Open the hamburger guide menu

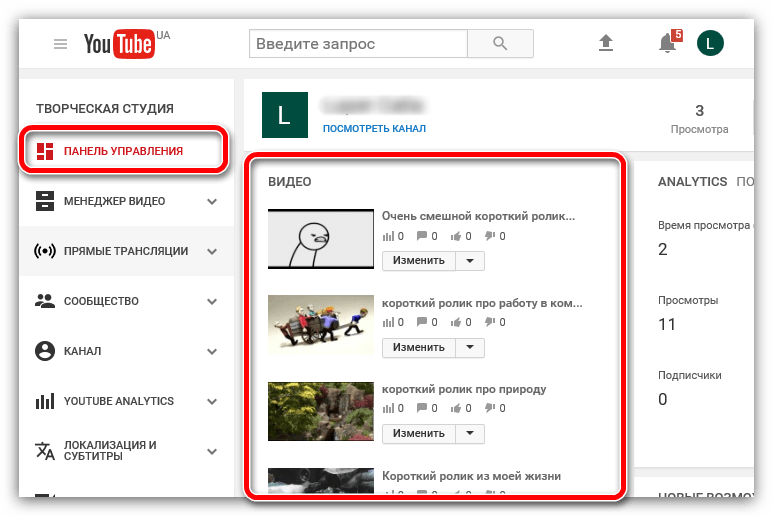pos(60,44)
